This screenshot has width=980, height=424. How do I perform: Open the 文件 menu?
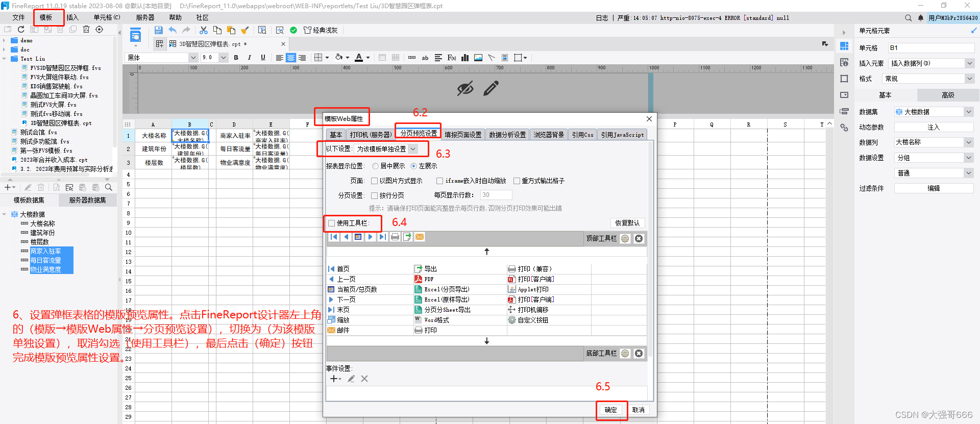[x=18, y=17]
